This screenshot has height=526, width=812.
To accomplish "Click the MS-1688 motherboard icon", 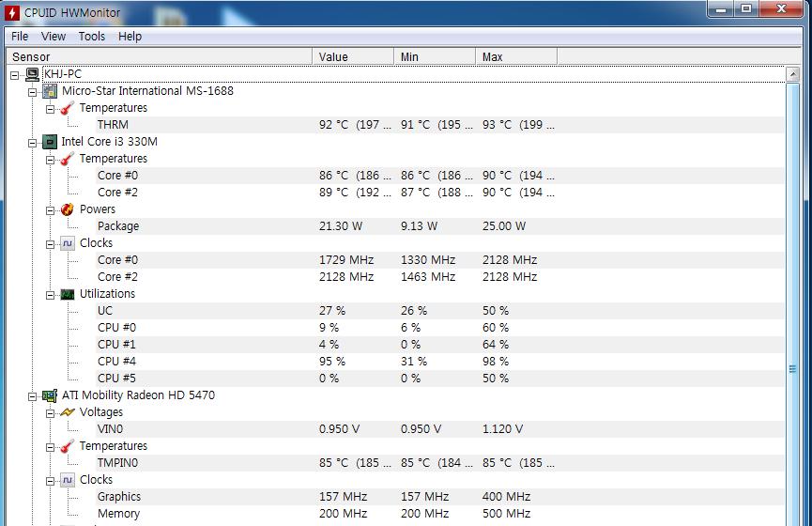I will tap(50, 91).
